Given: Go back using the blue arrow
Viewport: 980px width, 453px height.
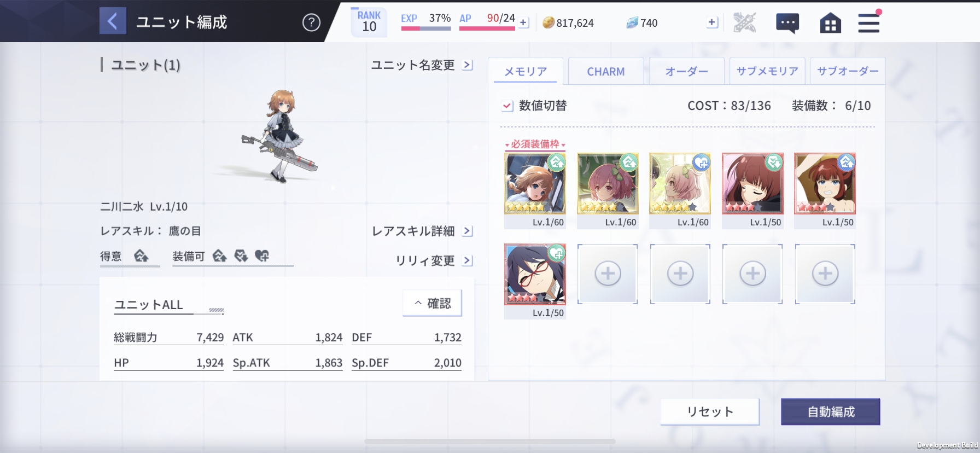Looking at the screenshot, I should coord(113,21).
